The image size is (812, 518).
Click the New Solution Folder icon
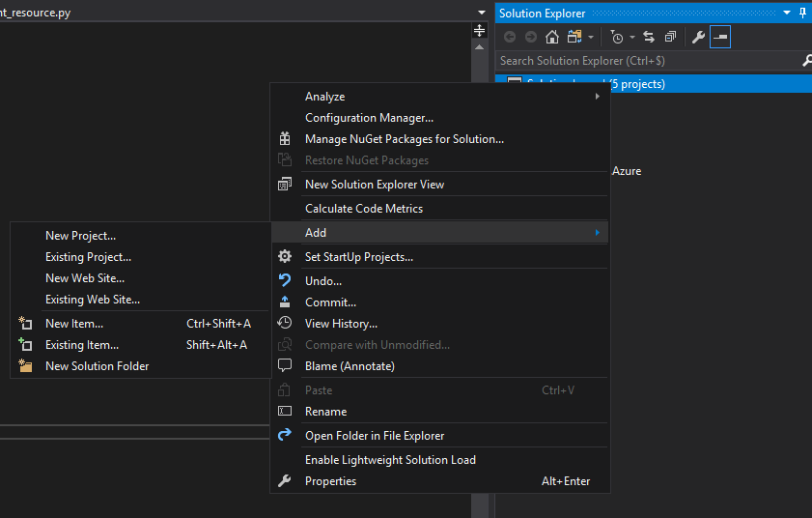(25, 365)
